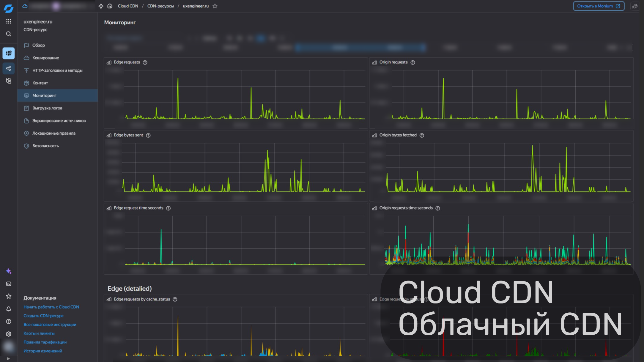Show help for Origin requests time seconds
This screenshot has height=362, width=644.
point(438,208)
